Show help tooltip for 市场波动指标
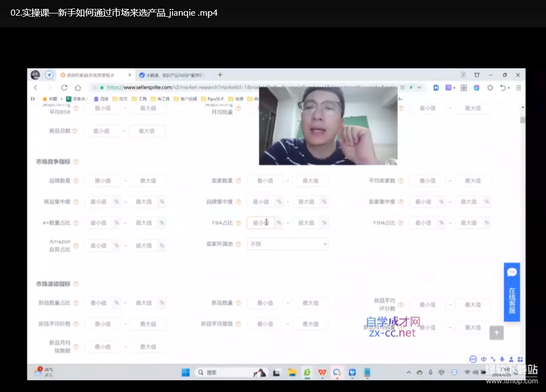Image resolution: width=546 pixels, height=392 pixels. tap(76, 284)
